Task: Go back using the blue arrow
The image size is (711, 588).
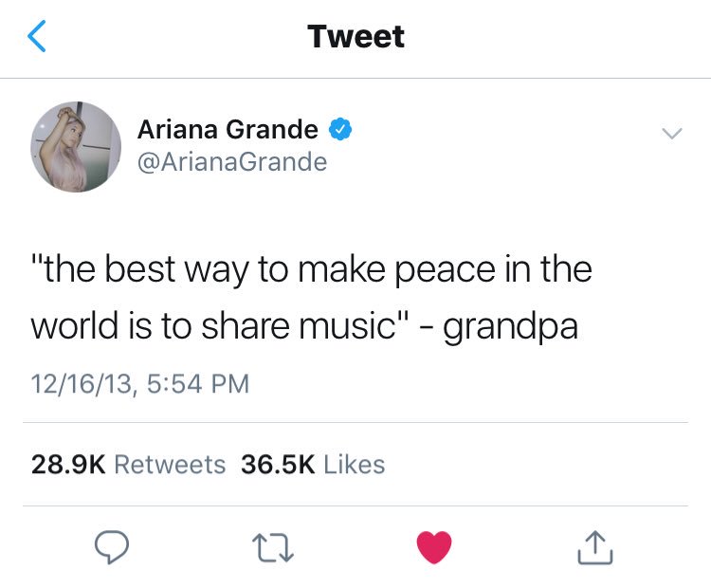Action: pos(37,36)
